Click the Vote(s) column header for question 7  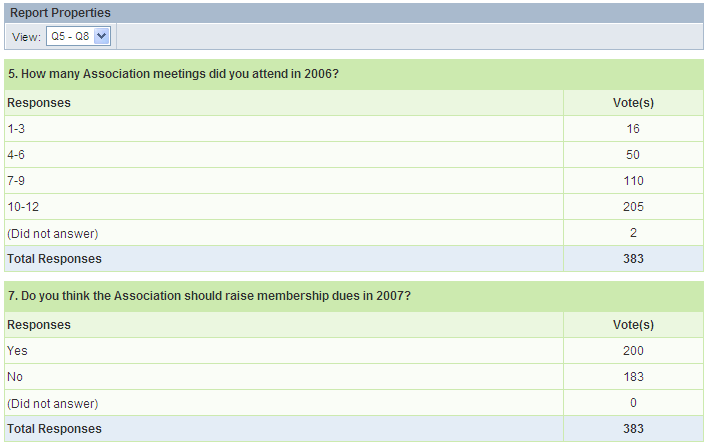[633, 325]
